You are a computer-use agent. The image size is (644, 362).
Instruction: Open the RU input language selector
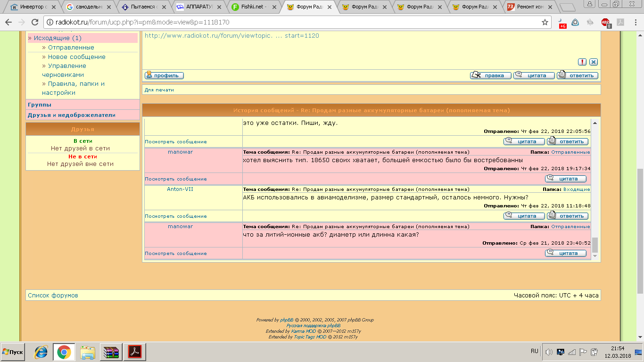pyautogui.click(x=535, y=351)
